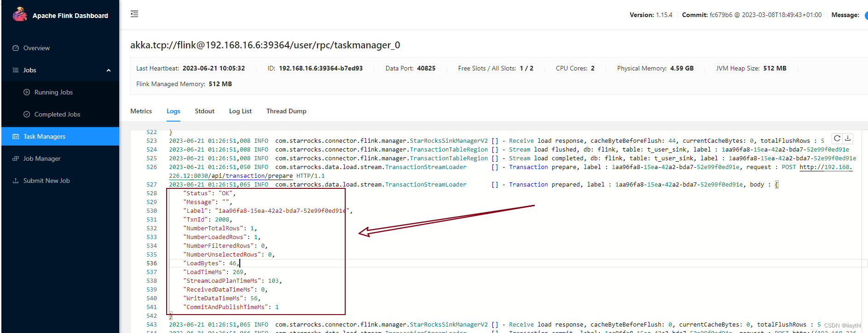This screenshot has height=333, width=868.
Task: Download the log file with download icon
Action: (x=848, y=138)
